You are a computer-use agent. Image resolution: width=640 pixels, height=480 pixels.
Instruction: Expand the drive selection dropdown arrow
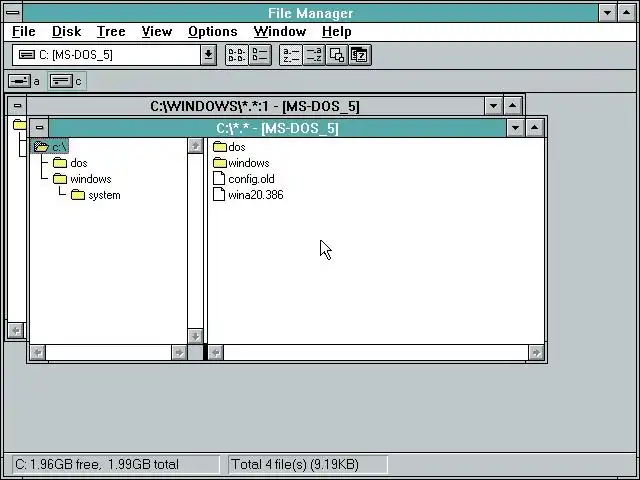(x=208, y=55)
